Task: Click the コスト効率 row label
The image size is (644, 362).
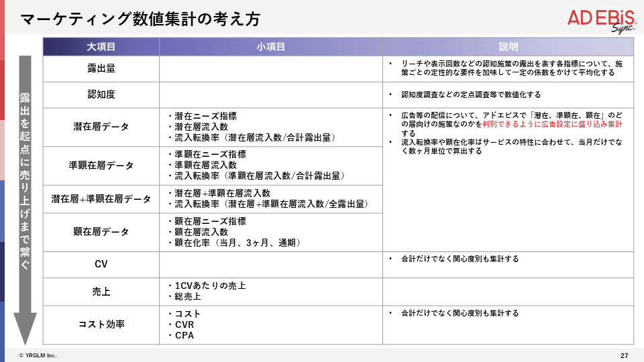Action: [x=101, y=324]
